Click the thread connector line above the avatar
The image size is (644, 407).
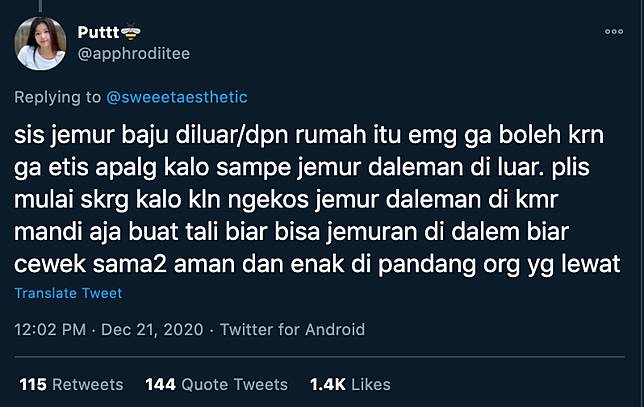[40, 5]
